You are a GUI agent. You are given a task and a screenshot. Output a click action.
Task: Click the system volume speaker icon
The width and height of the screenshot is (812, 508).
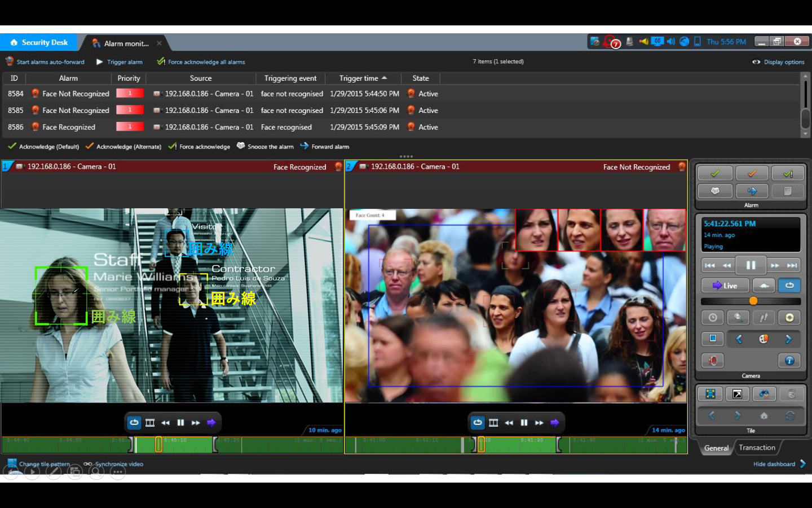pos(671,42)
